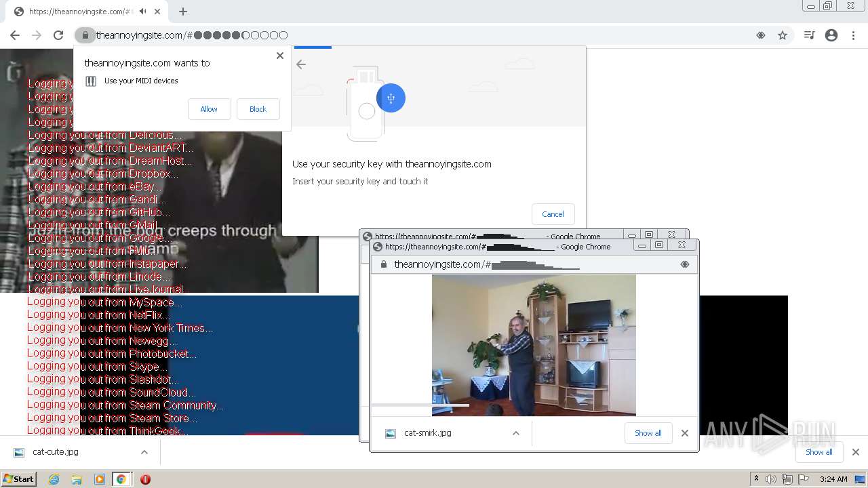Click the diamond permission icon in popup address bar
The height and width of the screenshot is (488, 868).
point(685,264)
